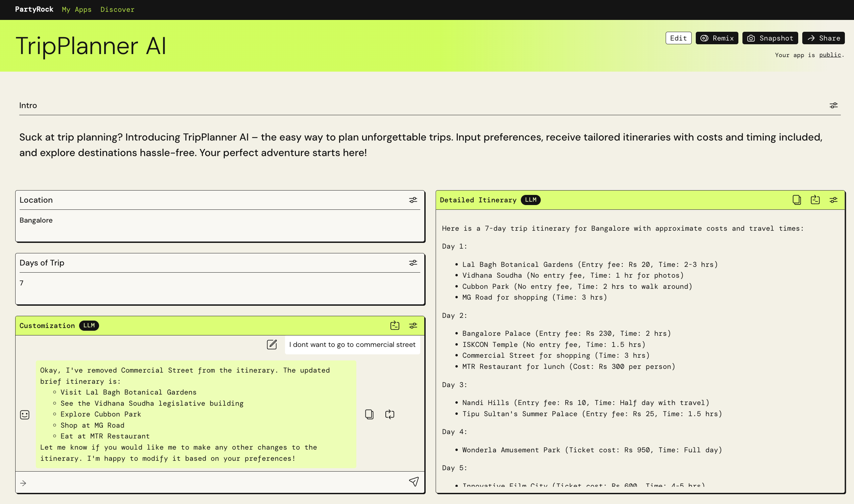Copy the Detailed Itinerary output
This screenshot has width=854, height=504.
797,200
